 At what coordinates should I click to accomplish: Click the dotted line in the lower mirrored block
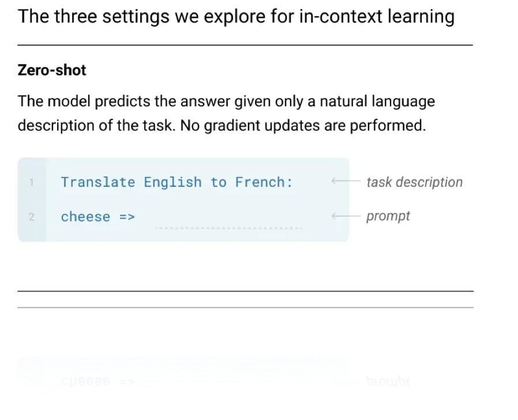click(228, 369)
